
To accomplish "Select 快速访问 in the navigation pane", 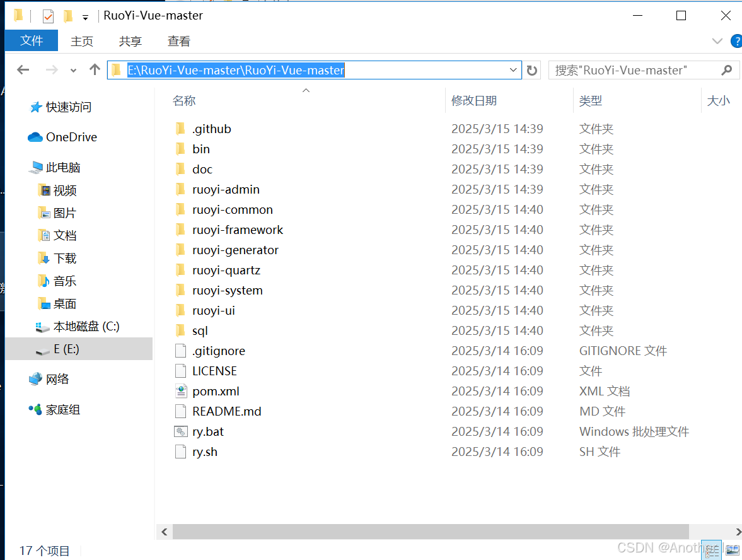I will click(61, 107).
